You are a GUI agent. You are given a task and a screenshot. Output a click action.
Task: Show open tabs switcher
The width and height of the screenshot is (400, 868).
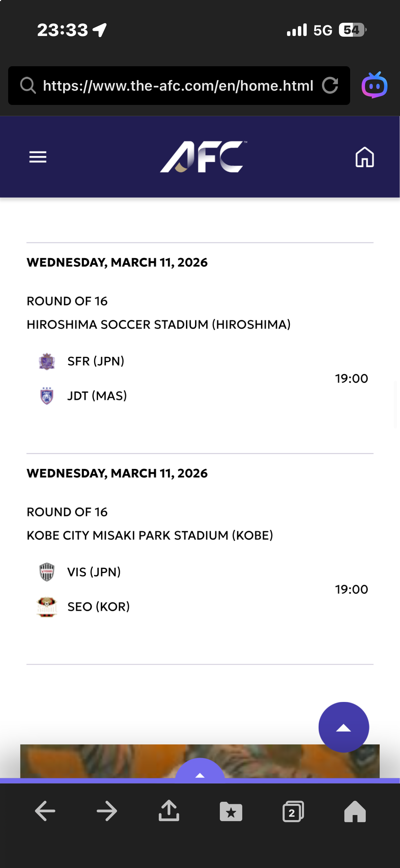[293, 812]
